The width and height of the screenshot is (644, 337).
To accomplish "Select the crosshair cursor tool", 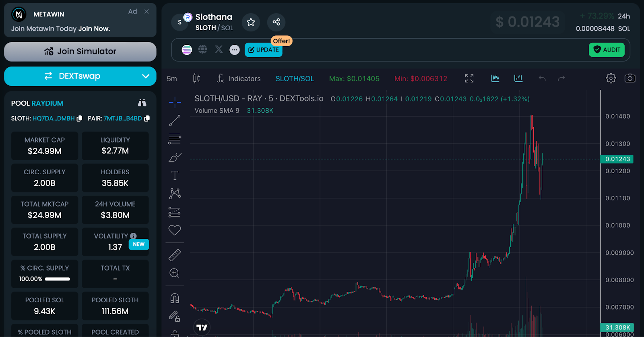I will tap(175, 102).
